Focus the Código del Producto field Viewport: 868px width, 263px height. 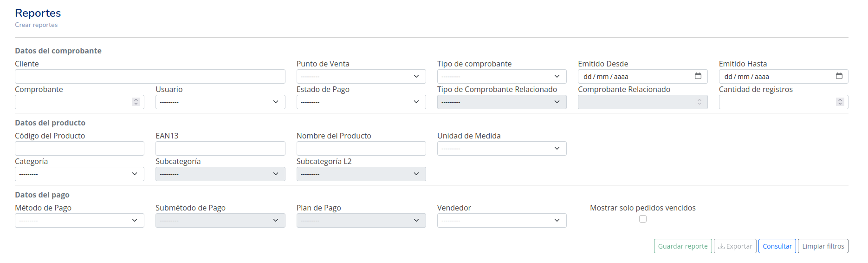click(79, 148)
